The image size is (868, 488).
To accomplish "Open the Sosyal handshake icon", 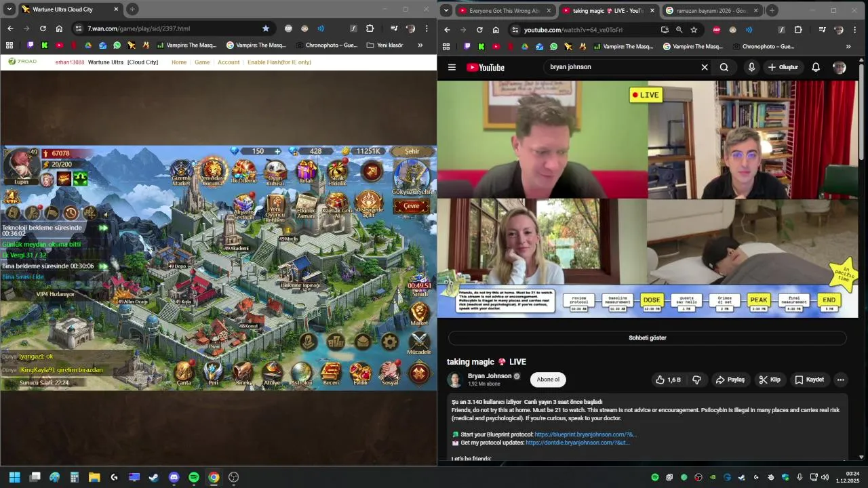I will click(390, 373).
